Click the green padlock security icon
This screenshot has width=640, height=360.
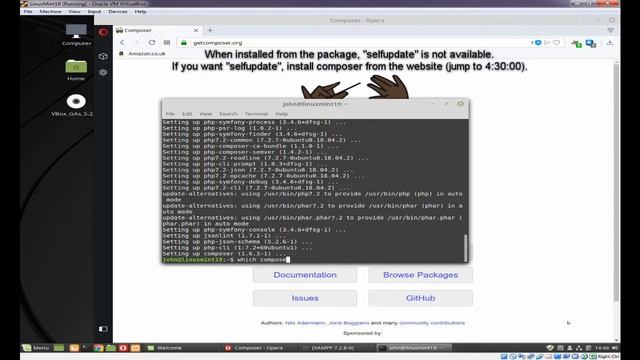pyautogui.click(x=184, y=42)
